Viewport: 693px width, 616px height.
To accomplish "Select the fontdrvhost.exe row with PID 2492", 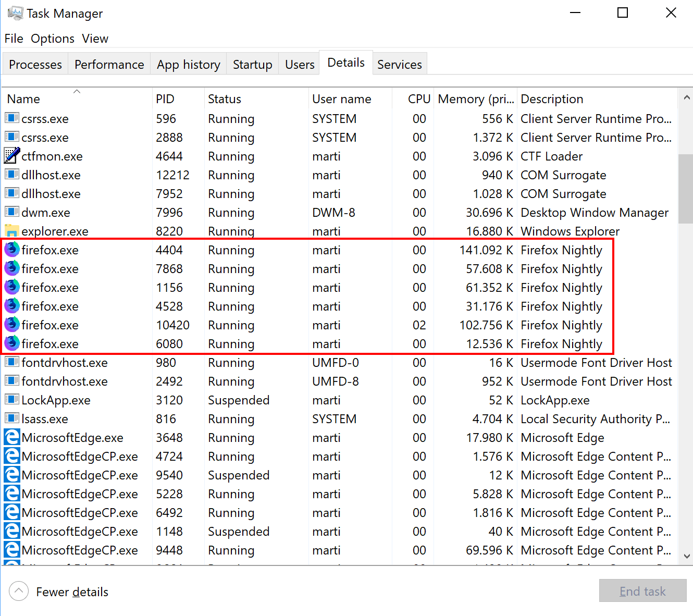I will pyautogui.click(x=339, y=381).
